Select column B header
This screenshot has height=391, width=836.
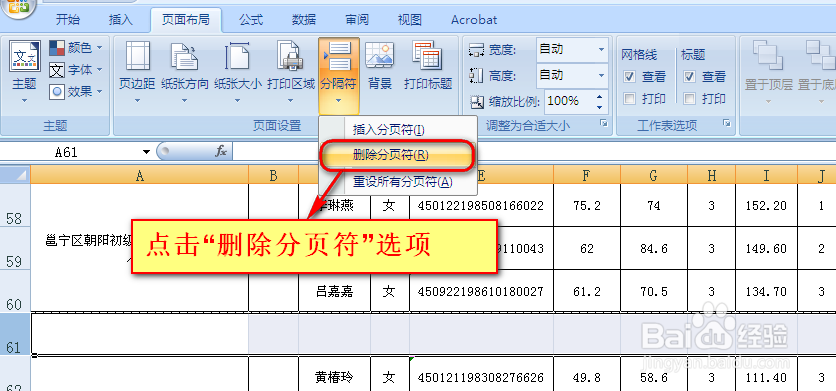pyautogui.click(x=274, y=174)
